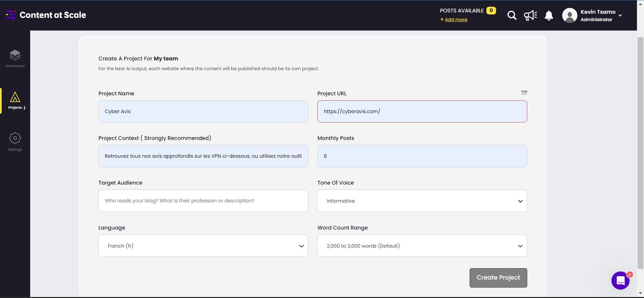
Task: Click the Projects info icon
Action: click(25, 108)
